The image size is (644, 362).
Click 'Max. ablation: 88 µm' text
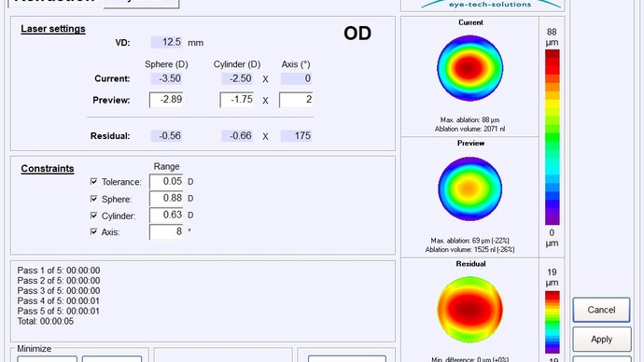(x=469, y=119)
